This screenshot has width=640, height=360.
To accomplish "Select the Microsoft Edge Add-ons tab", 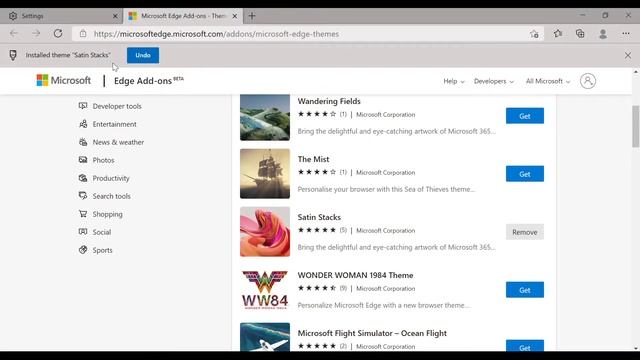I will click(182, 16).
